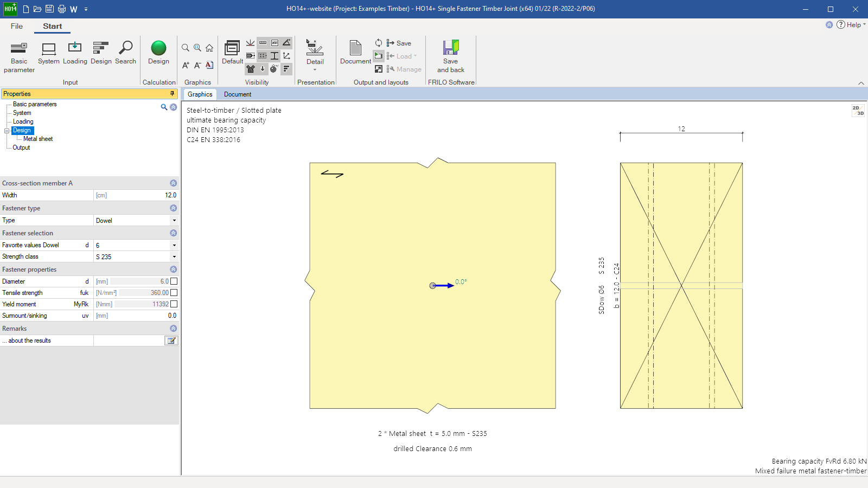
Task: Reset view with the home icon
Action: tap(209, 48)
